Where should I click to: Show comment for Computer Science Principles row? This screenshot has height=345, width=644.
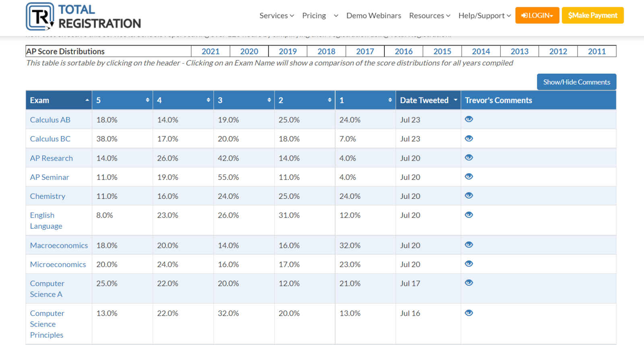click(x=469, y=313)
